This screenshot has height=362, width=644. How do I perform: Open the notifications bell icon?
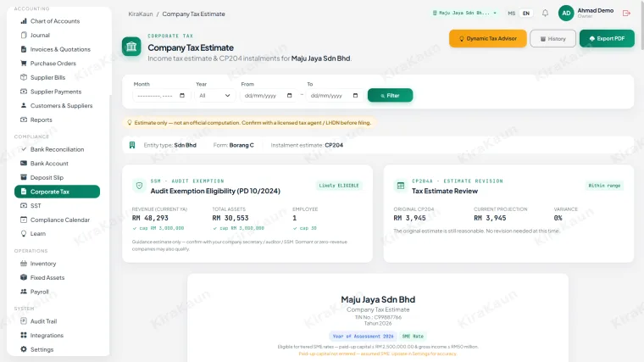545,14
